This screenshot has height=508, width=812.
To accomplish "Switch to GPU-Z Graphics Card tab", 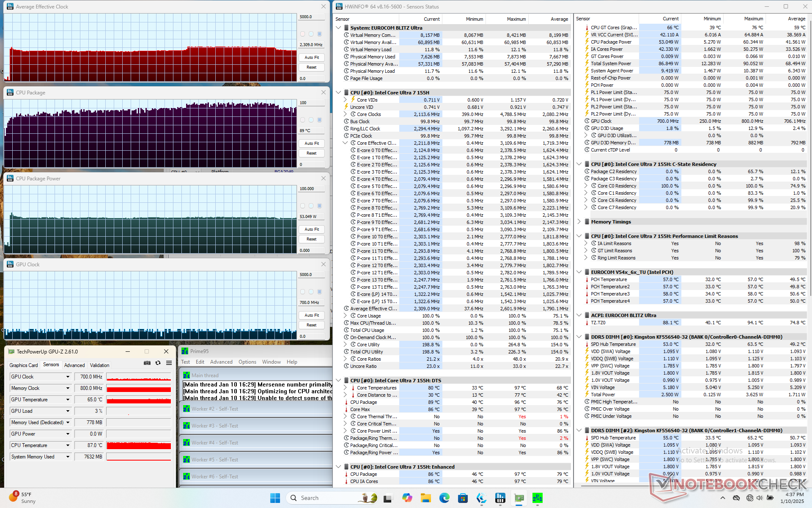I will (x=24, y=365).
